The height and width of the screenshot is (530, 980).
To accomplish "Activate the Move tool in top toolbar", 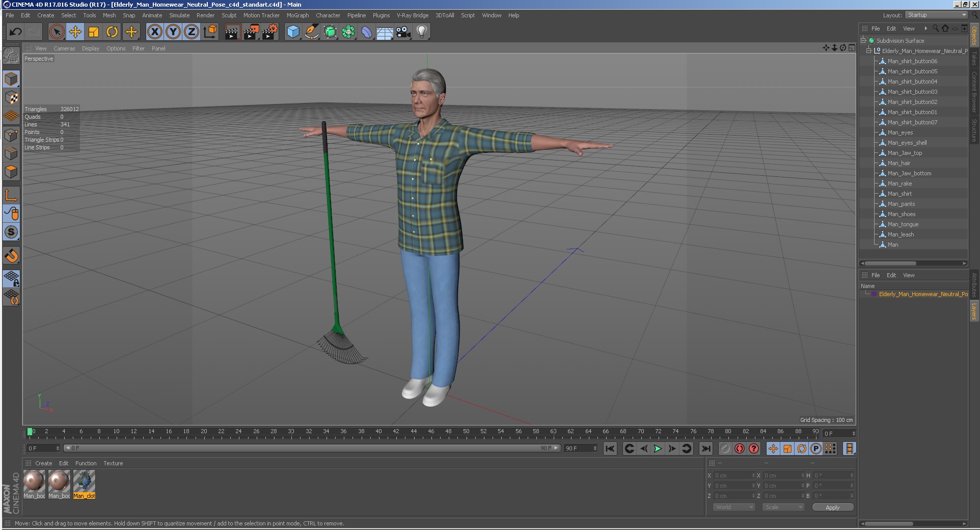I will click(75, 32).
